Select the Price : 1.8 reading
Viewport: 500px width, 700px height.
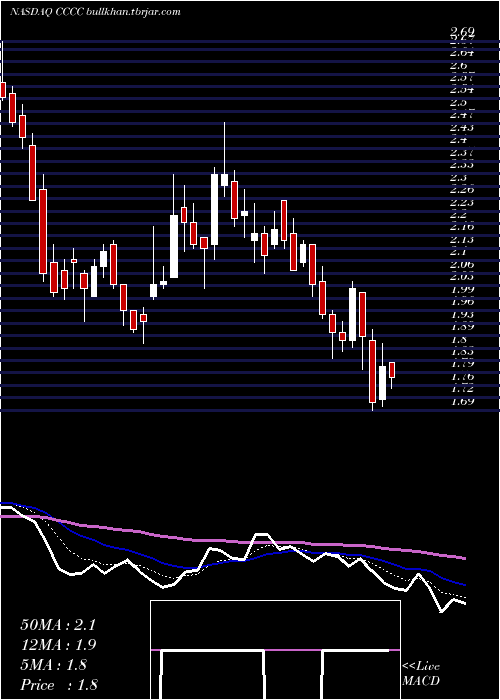[59, 685]
